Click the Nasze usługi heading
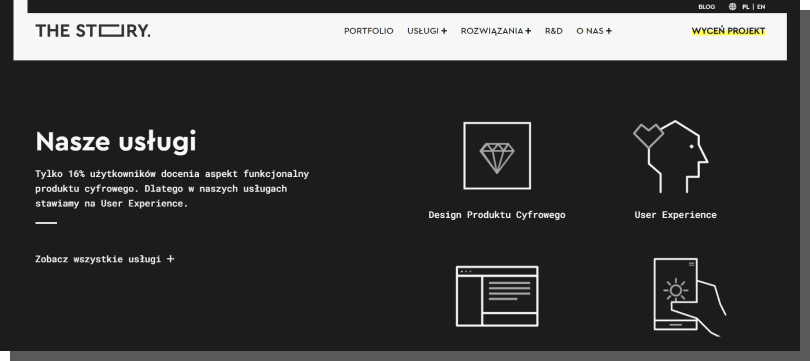Viewport: 810px width, 361px height. point(116,142)
